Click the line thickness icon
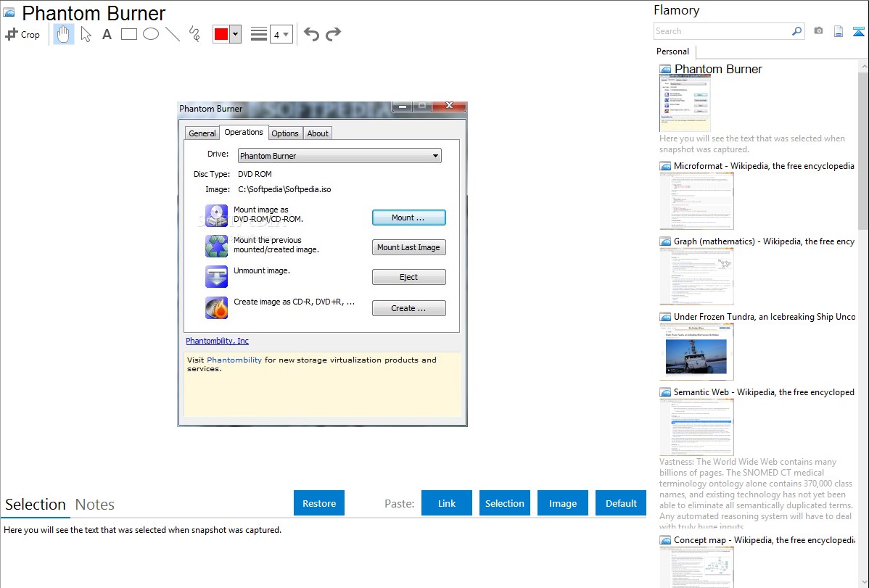 click(259, 34)
